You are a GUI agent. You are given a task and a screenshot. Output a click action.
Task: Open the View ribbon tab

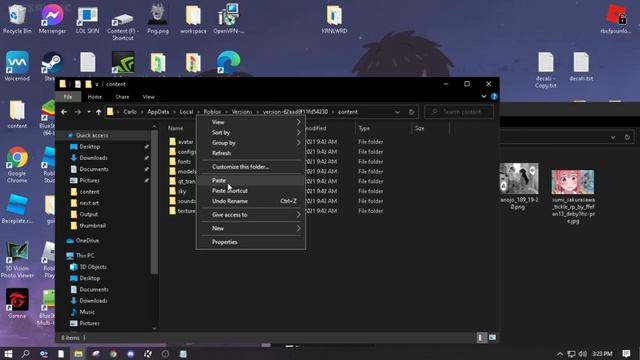[x=149, y=97]
